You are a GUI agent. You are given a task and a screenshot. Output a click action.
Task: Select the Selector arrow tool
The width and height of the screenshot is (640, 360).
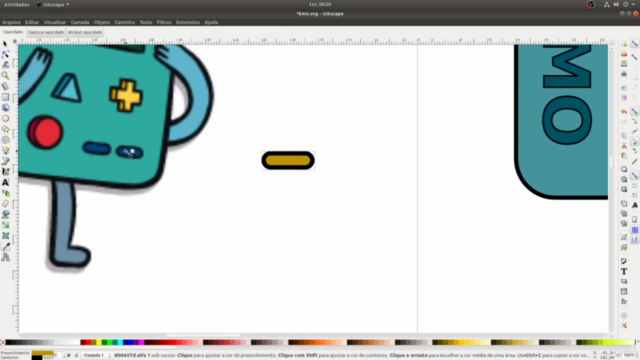tap(5, 44)
